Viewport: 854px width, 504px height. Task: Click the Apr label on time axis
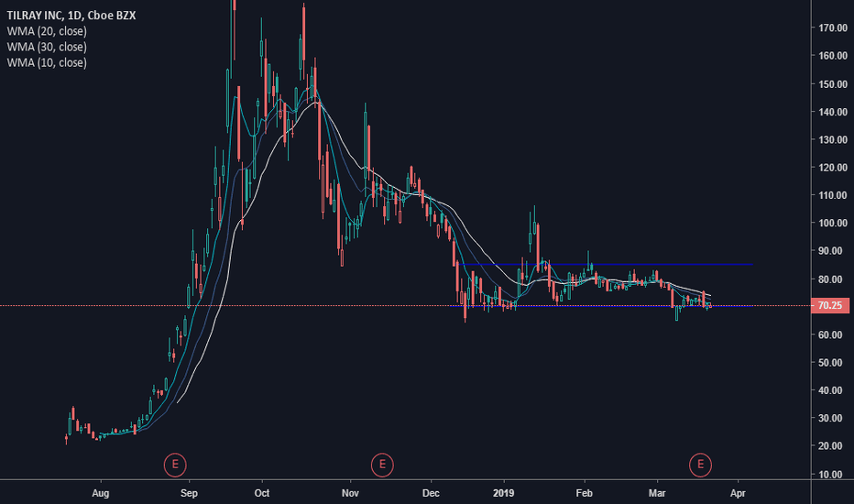click(738, 493)
